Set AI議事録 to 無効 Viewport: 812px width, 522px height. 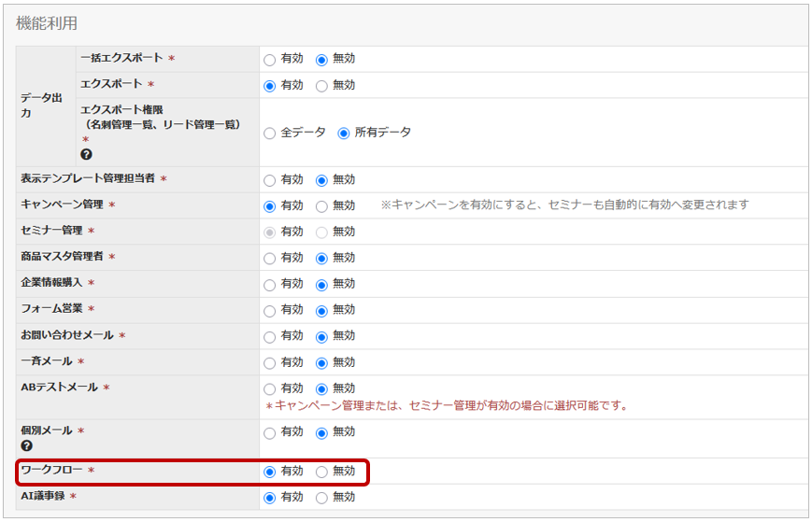[321, 498]
